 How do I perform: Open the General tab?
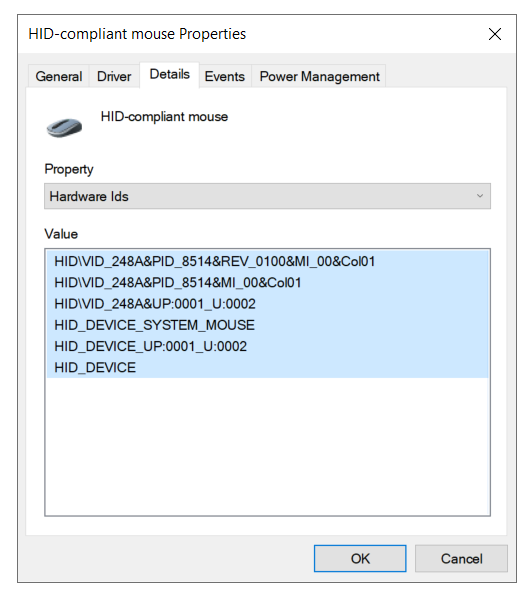59,76
